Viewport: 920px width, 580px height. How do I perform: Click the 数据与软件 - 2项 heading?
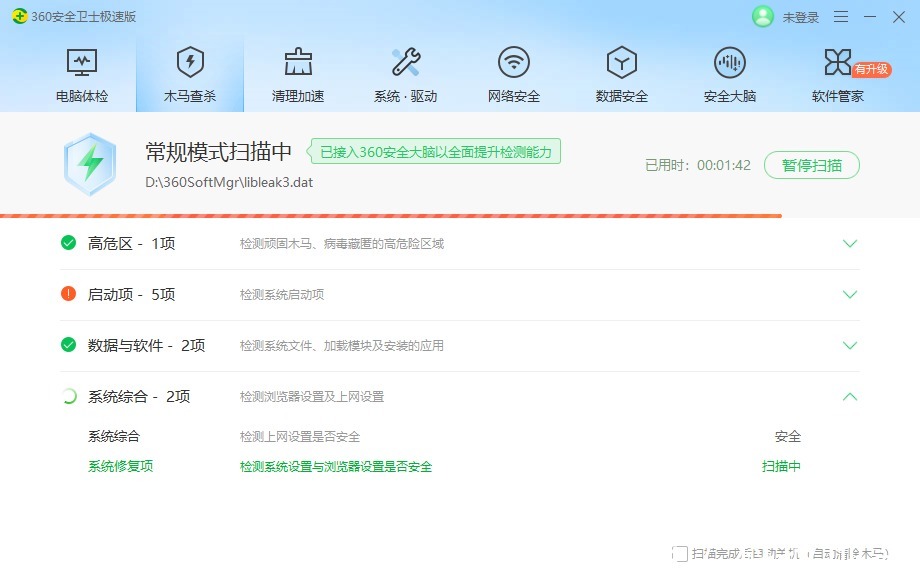coord(147,345)
